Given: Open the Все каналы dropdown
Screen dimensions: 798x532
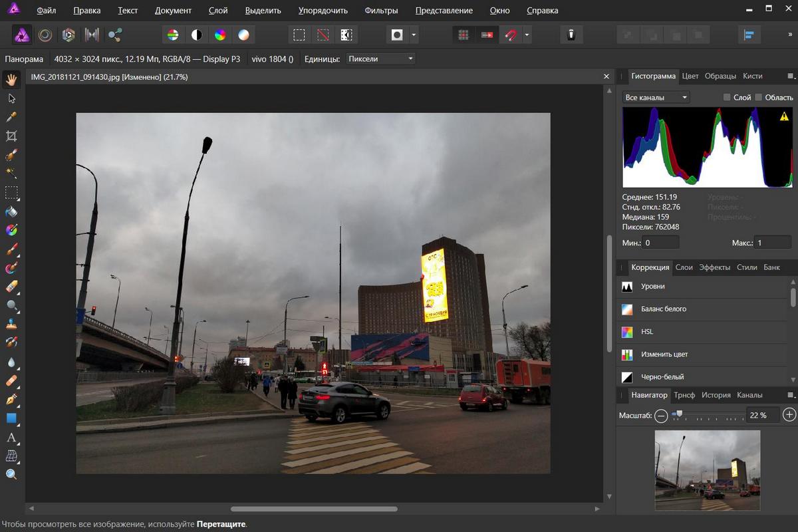Looking at the screenshot, I should [655, 97].
